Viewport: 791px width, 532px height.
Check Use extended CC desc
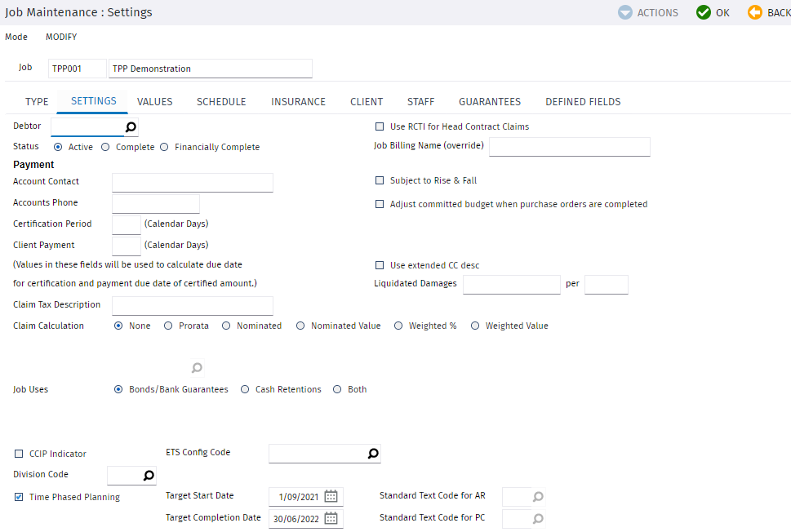[380, 264]
